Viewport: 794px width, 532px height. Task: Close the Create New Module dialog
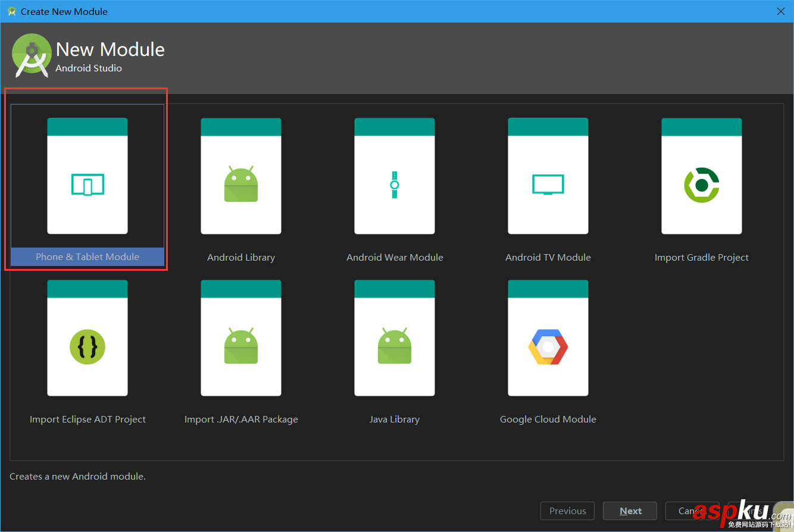[780, 11]
